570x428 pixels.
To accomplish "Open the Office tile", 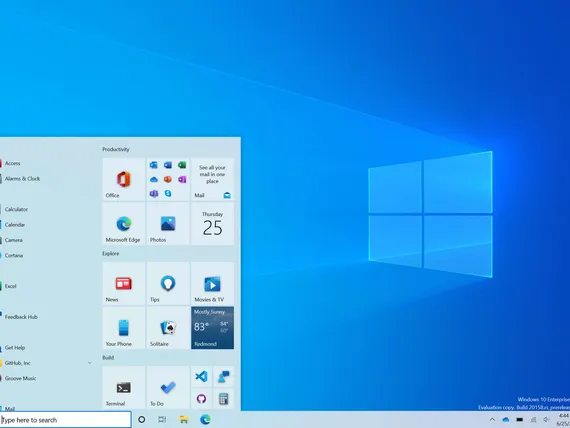I will 124,179.
